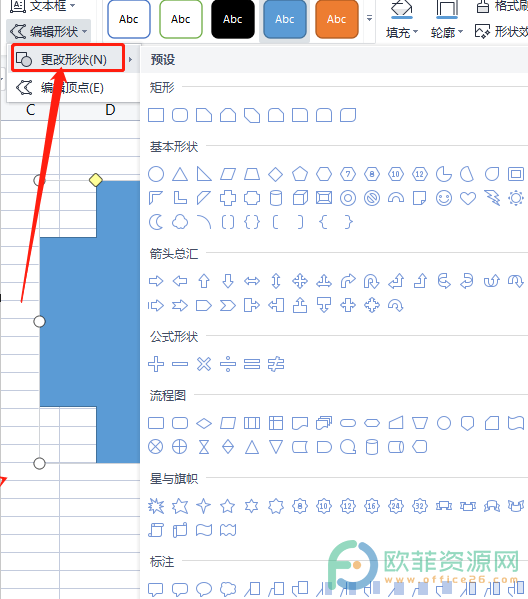The width and height of the screenshot is (528, 599).
Task: Select the octagon shape labeled 8
Action: point(372,174)
